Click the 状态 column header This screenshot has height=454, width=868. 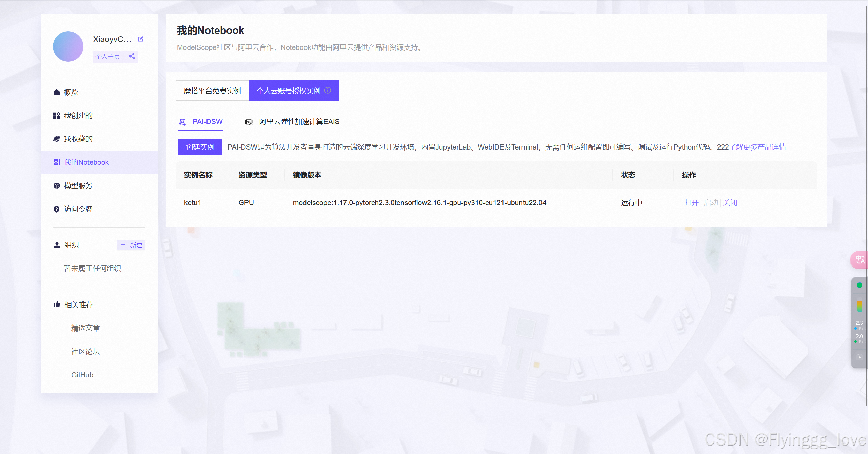coord(628,175)
